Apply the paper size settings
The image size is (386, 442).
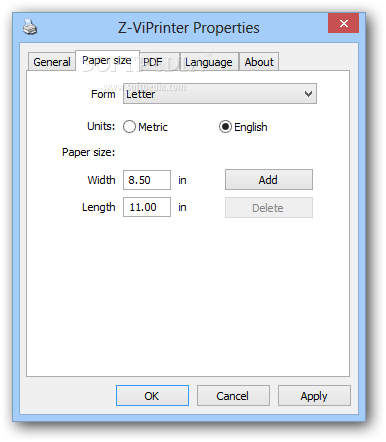click(x=314, y=396)
